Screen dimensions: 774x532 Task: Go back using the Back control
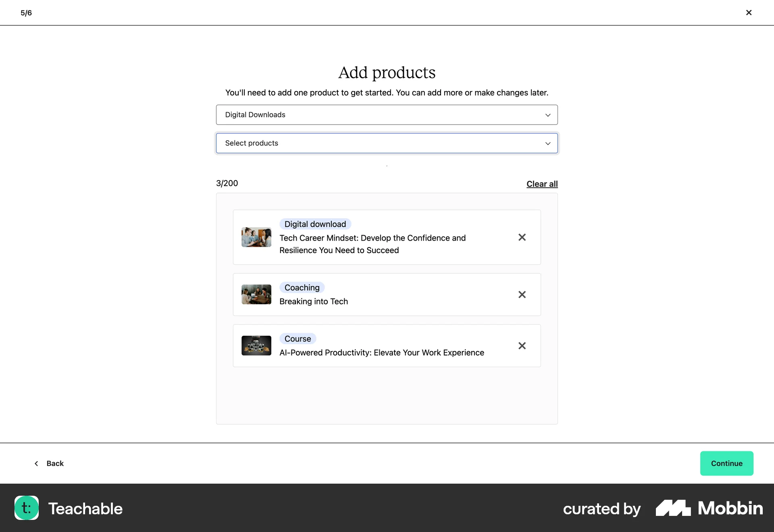[x=55, y=463]
